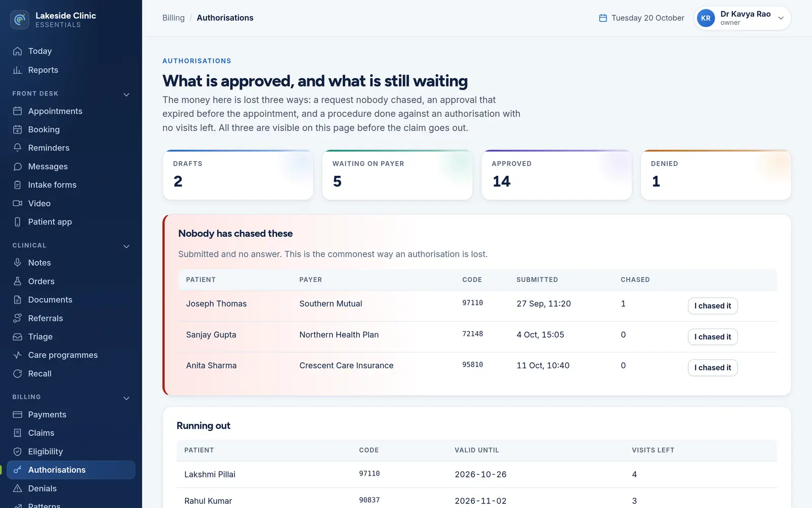Viewport: 812px width, 508px height.
Task: Click the Referrals route icon
Action: tap(18, 319)
